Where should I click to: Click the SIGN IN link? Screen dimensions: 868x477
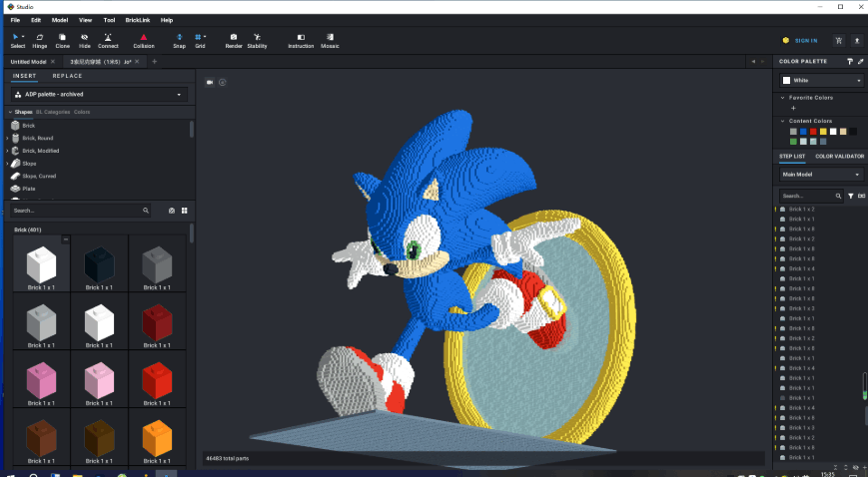pos(806,41)
